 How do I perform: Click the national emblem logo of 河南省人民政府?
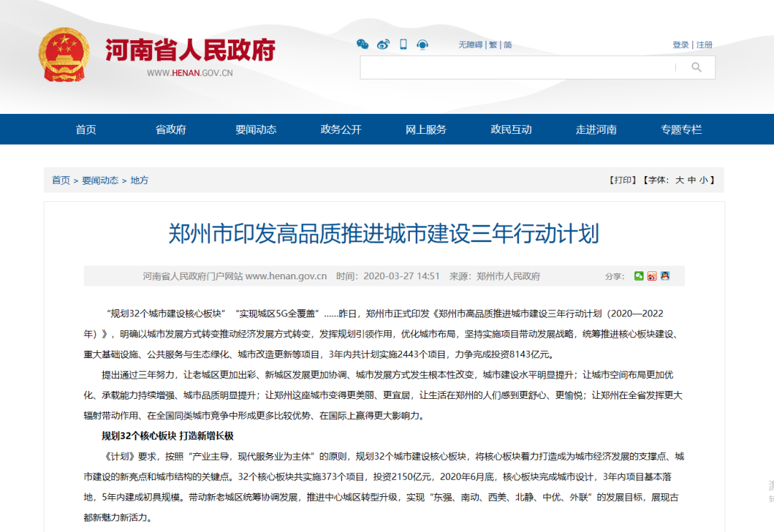(x=67, y=52)
